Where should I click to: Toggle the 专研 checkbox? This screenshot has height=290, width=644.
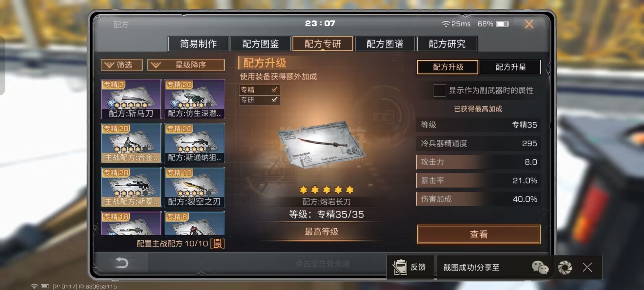click(275, 99)
